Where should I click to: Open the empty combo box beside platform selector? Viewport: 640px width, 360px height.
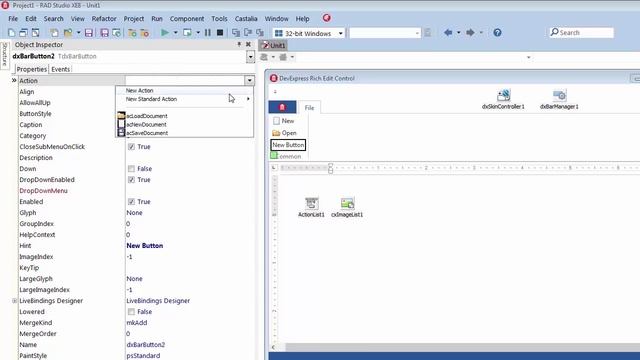(385, 33)
